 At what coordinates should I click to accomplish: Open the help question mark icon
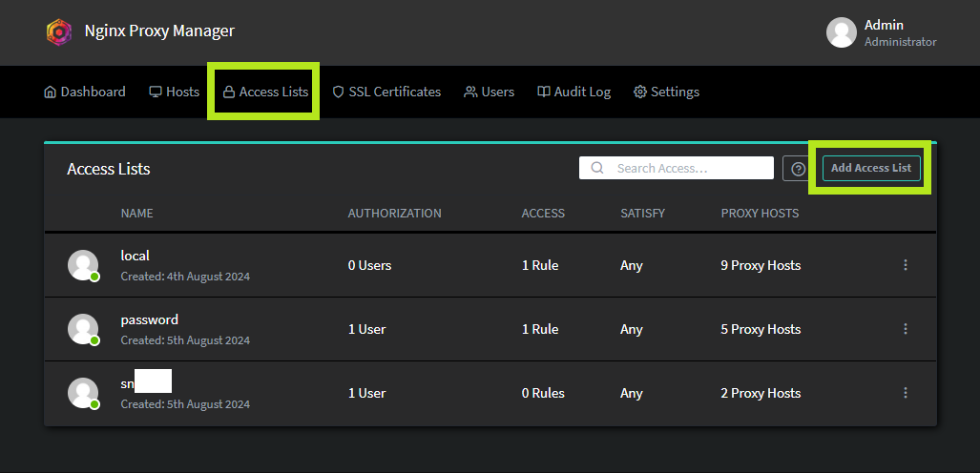point(799,169)
